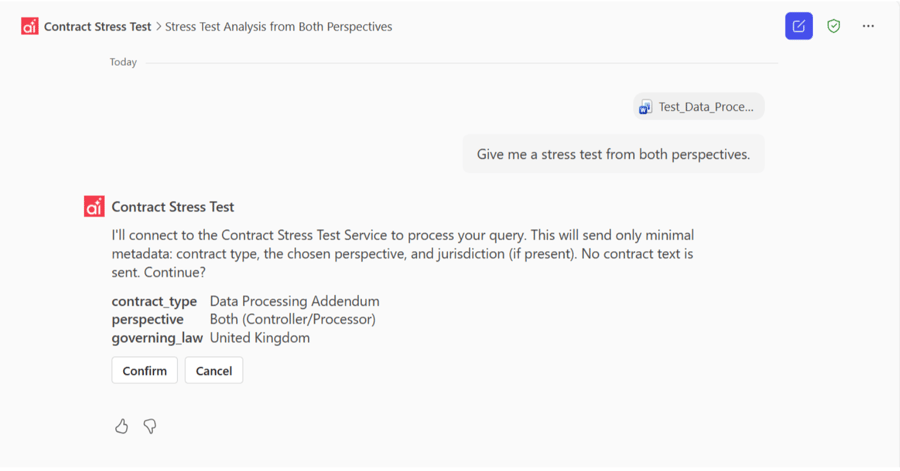Screen dimensions: 900x471
Task: Click the Contract Stress Test app logo in header
Action: (x=30, y=27)
